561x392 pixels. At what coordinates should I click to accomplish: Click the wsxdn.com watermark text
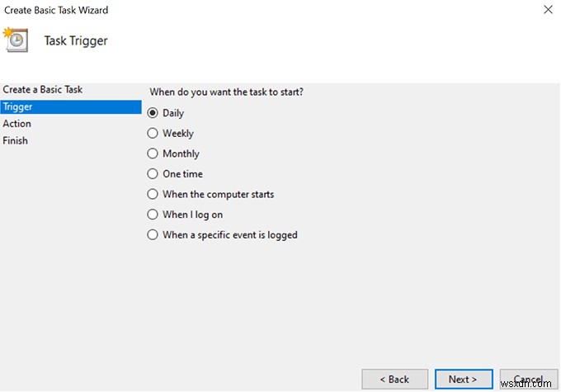click(x=536, y=385)
